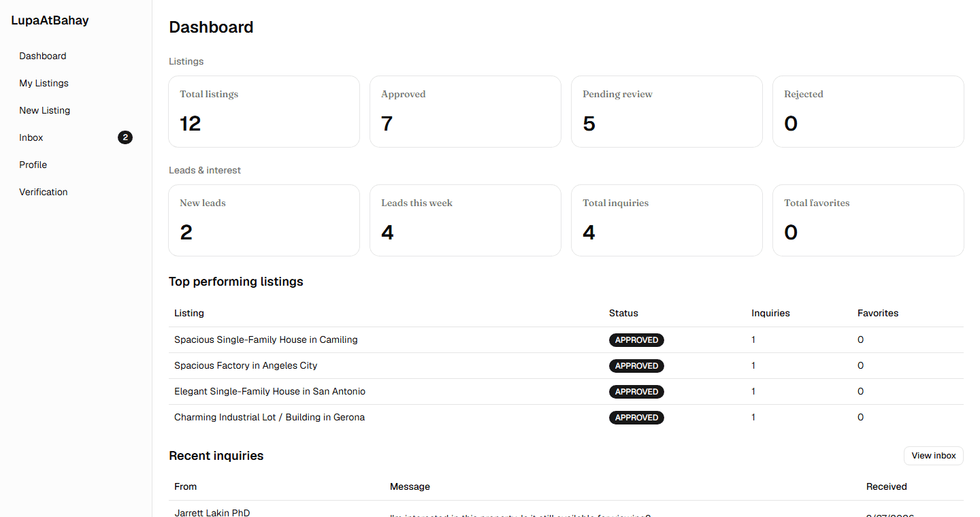Click the Listing column header
Image resolution: width=980 pixels, height=517 pixels.
(x=189, y=313)
